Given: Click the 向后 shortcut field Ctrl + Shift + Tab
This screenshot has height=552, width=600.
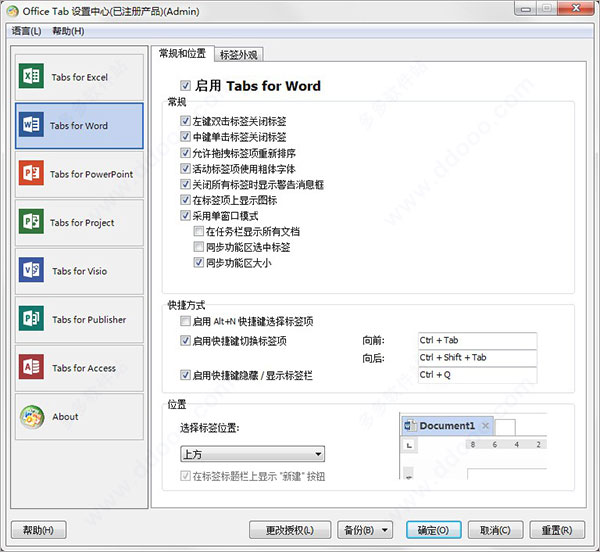Looking at the screenshot, I should (478, 358).
